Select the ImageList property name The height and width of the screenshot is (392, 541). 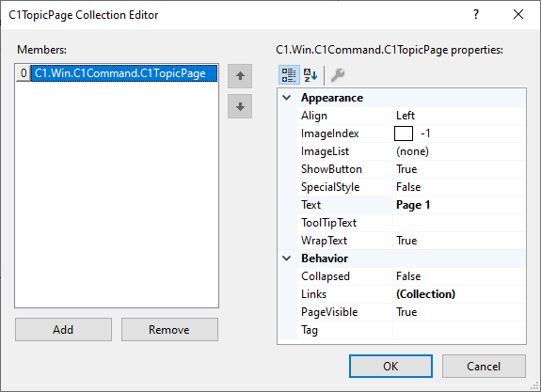[x=325, y=151]
